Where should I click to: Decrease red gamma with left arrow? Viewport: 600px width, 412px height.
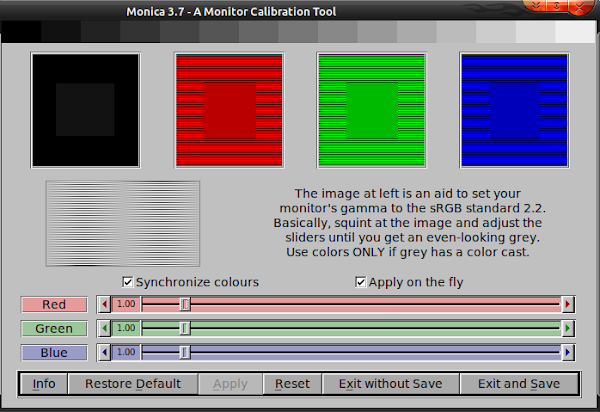(104, 305)
